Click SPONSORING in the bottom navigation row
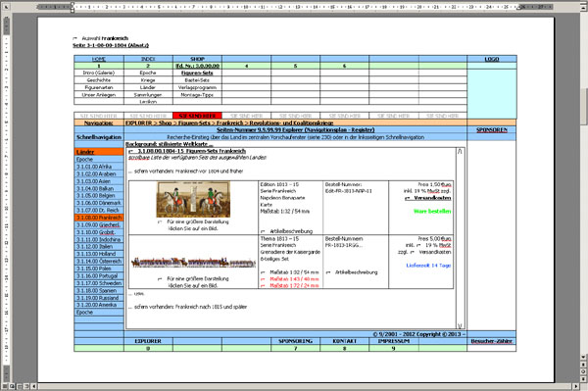This screenshot has width=588, height=391. coord(296,341)
